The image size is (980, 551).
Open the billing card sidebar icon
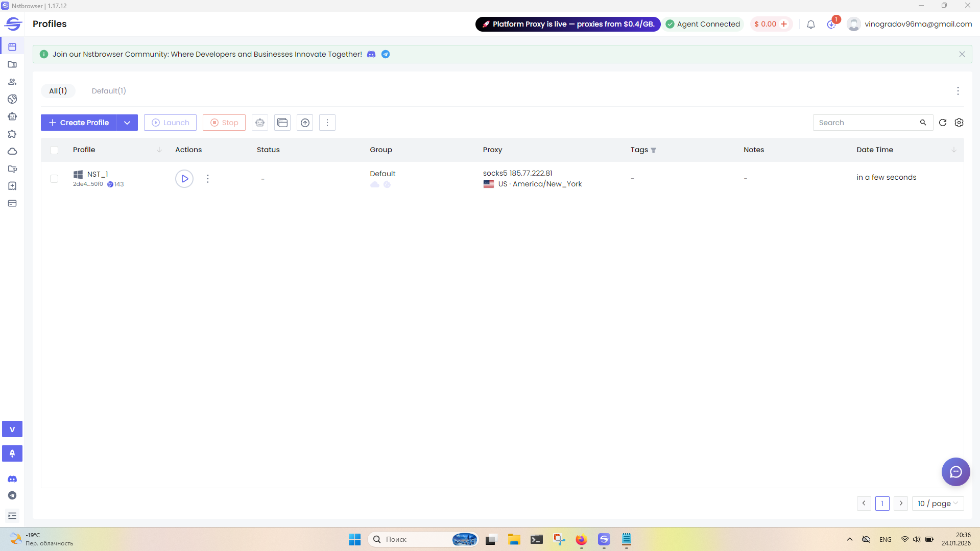(x=12, y=203)
